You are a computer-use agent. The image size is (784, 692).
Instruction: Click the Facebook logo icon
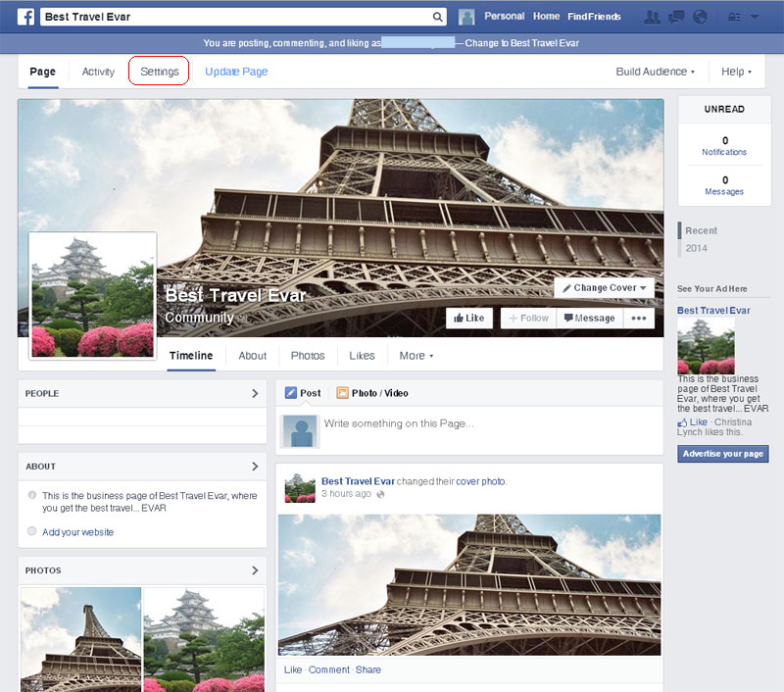click(26, 17)
